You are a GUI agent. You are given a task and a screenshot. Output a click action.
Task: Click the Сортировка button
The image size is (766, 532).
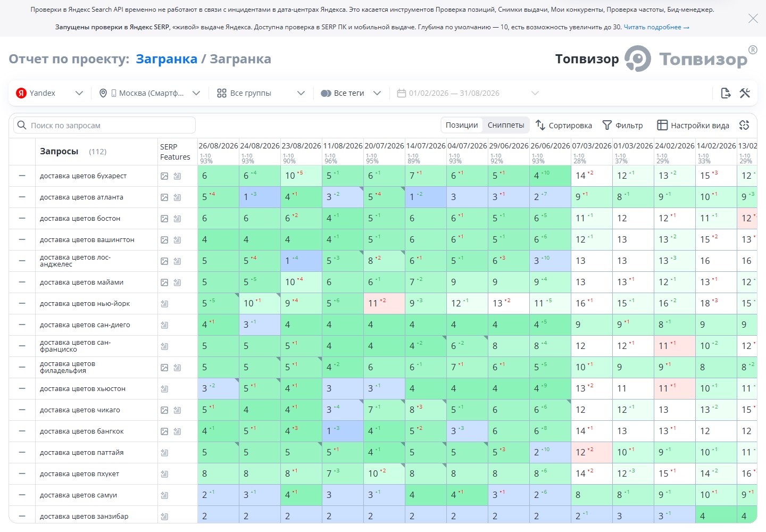click(x=564, y=125)
